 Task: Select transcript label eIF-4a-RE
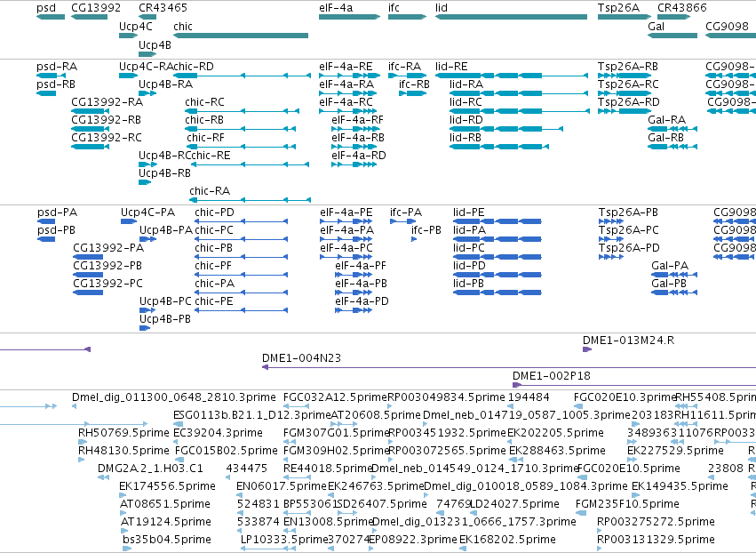tap(346, 66)
